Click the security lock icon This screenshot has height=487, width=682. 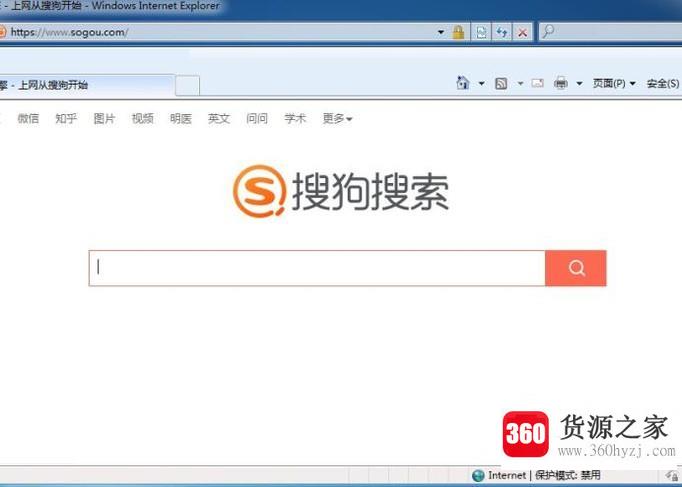point(458,32)
